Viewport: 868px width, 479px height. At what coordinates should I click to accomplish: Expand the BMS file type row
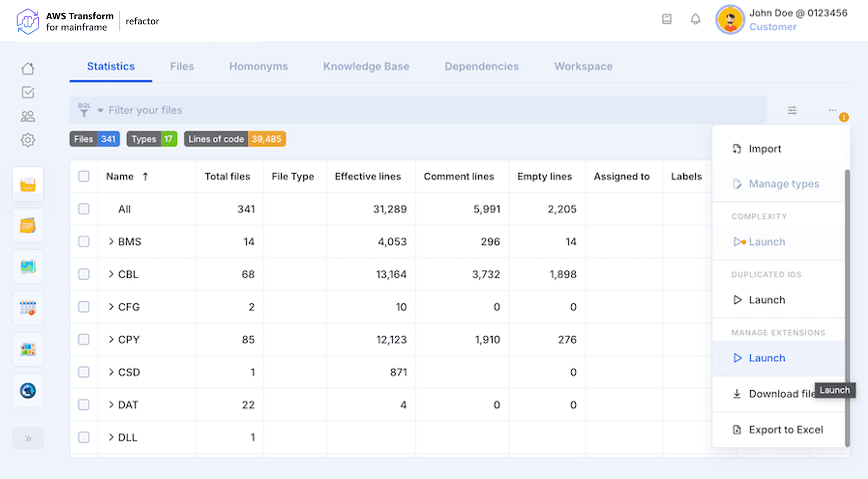point(111,242)
